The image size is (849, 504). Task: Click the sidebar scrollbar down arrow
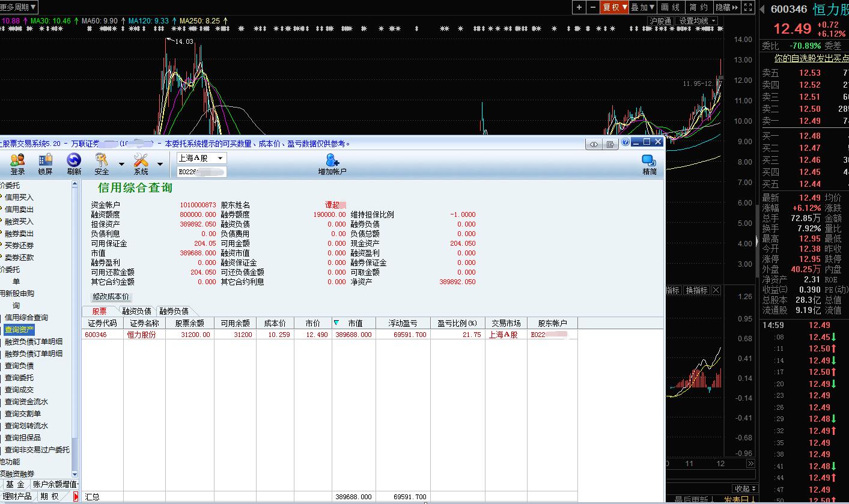(75, 475)
